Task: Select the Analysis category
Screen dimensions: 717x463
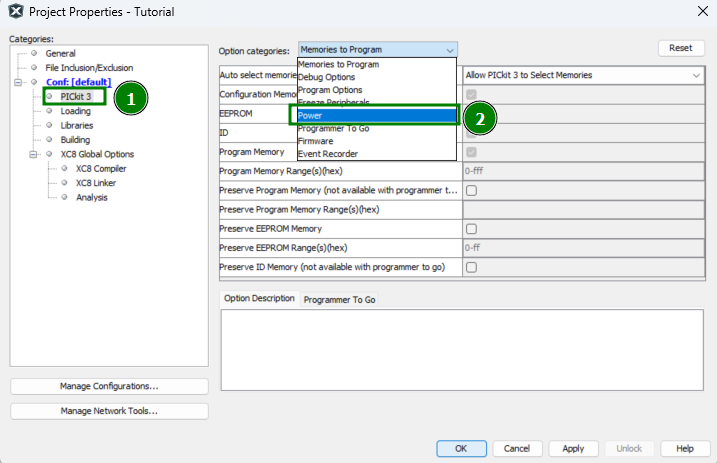Action: point(91,197)
